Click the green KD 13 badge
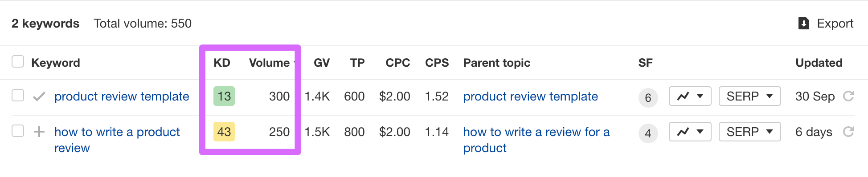This screenshot has height=177, width=868. click(x=224, y=96)
